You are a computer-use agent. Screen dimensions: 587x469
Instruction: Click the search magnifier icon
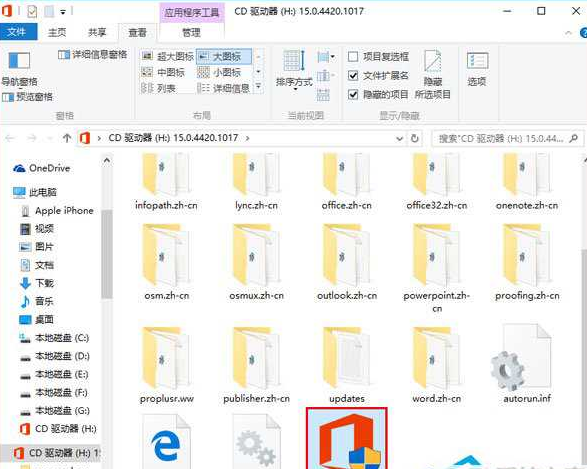click(573, 138)
